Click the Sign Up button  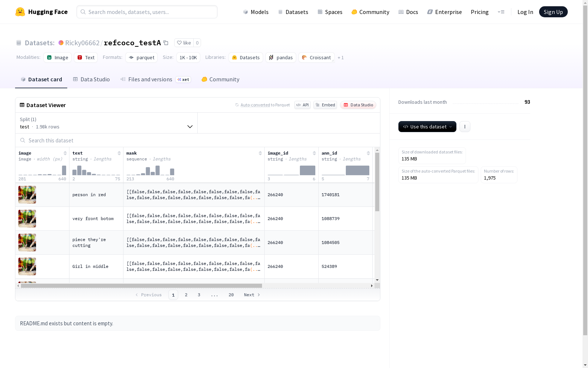(x=553, y=12)
